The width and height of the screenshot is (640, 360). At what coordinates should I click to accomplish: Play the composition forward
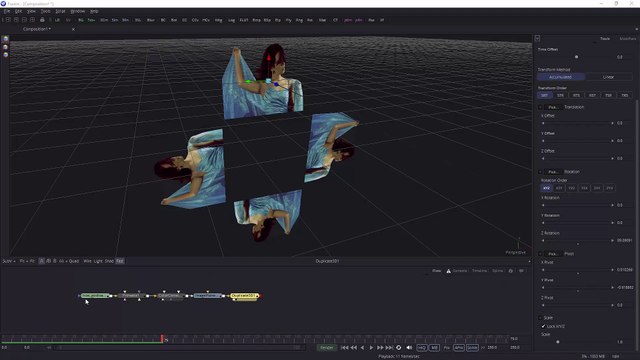coord(371,348)
